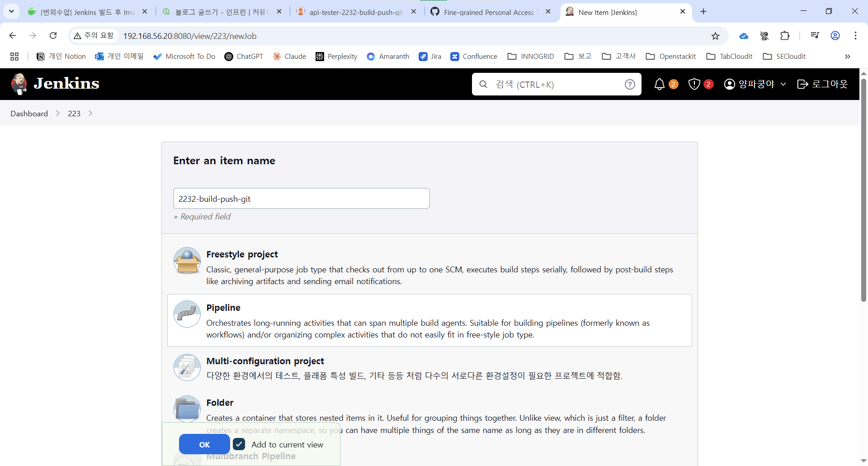Expand the 223 breadcrumb chevron
This screenshot has width=868, height=466.
tap(90, 114)
